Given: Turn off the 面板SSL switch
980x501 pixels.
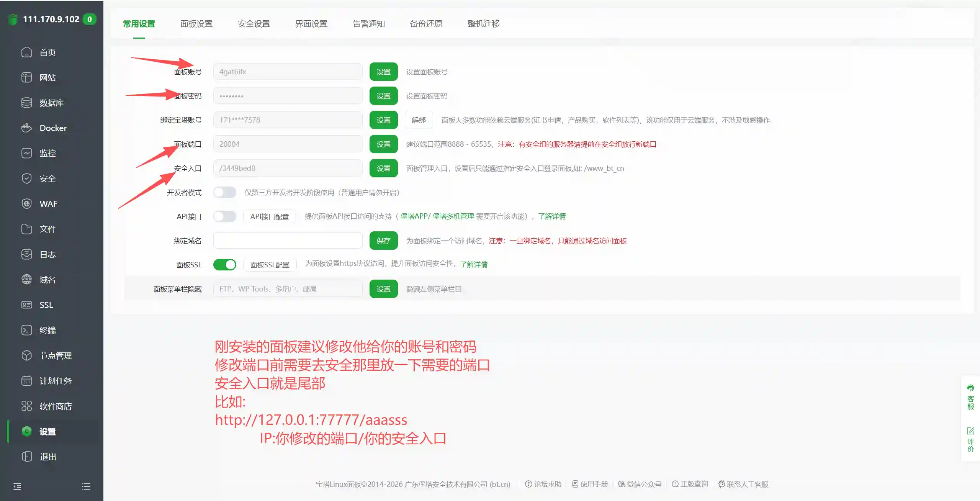Looking at the screenshot, I should point(225,265).
